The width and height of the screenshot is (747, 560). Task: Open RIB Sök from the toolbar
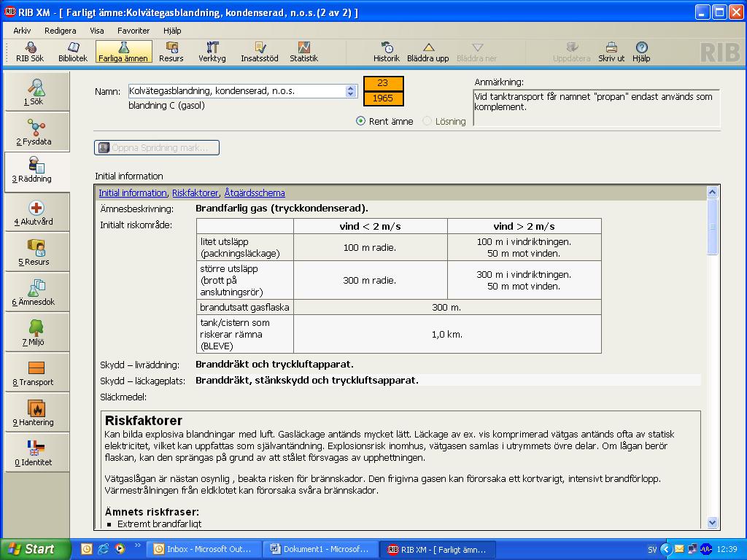click(29, 52)
